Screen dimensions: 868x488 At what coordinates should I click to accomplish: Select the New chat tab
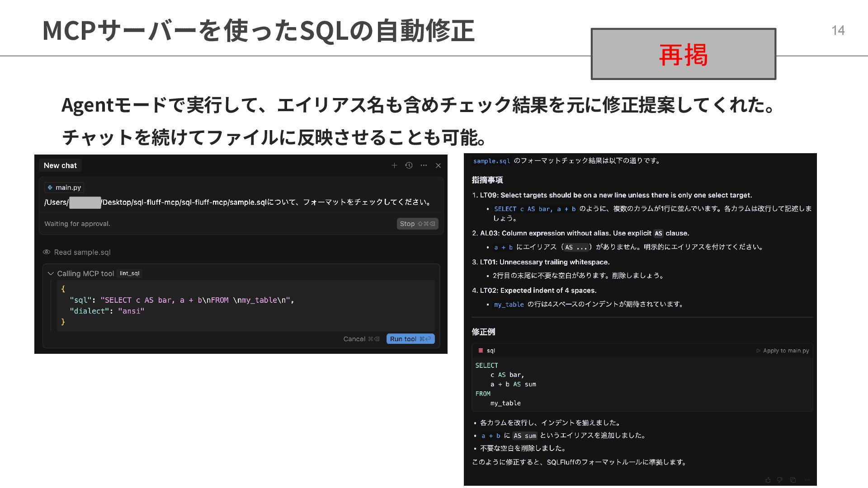point(60,165)
